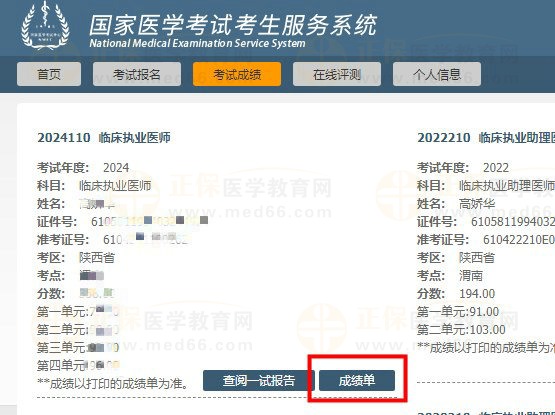Click the 2024110 临床执业医师 exam heading

(104, 137)
